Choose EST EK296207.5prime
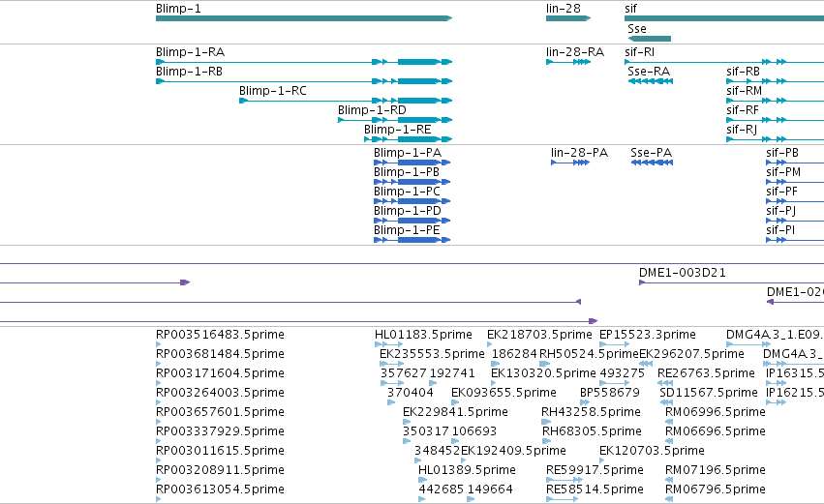 (x=691, y=354)
